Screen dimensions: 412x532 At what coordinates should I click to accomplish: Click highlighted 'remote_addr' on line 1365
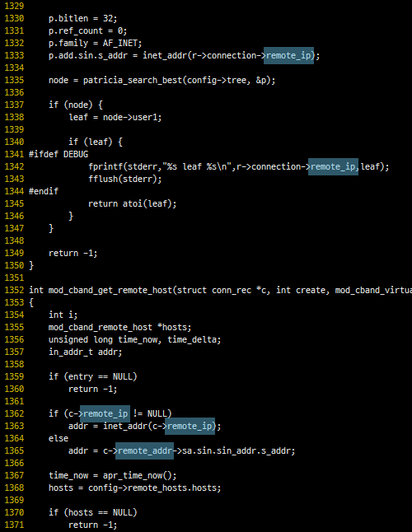click(144, 451)
